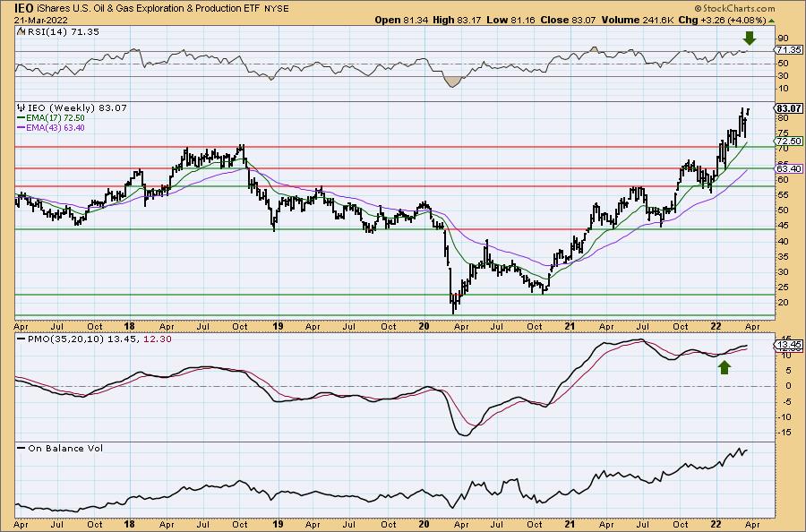
Task: Select the ETF name 'iShares U.S. Oil & Gas Exploration & Production ETF'
Action: tap(149, 8)
